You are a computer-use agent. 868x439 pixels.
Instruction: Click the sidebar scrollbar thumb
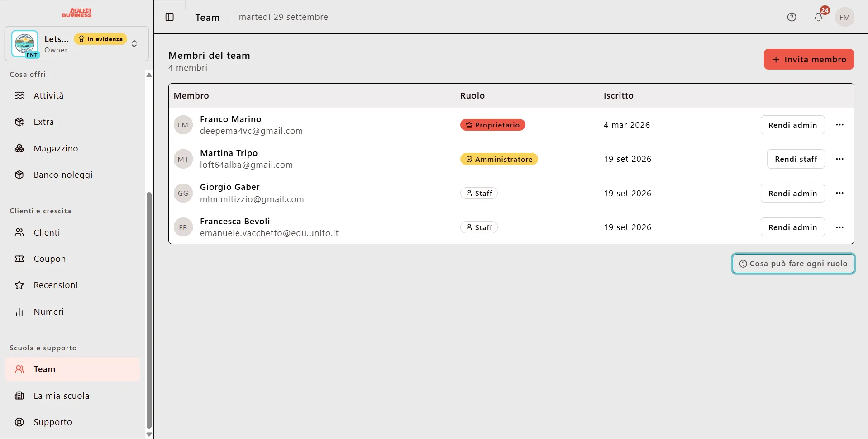[149, 310]
